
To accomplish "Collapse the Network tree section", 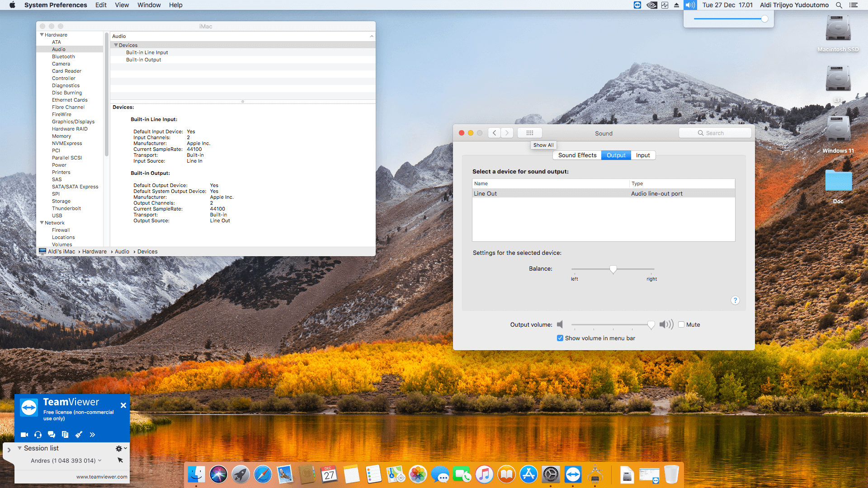I will (x=42, y=223).
